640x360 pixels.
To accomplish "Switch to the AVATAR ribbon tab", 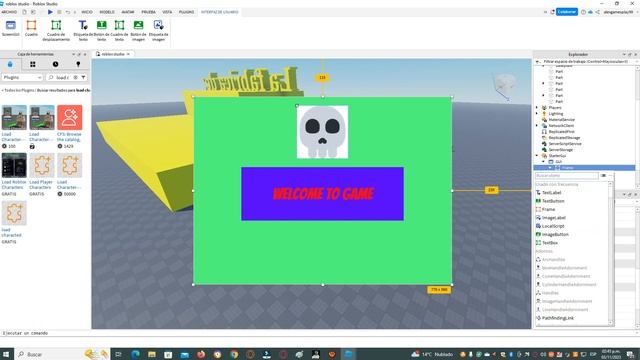I will tap(128, 12).
